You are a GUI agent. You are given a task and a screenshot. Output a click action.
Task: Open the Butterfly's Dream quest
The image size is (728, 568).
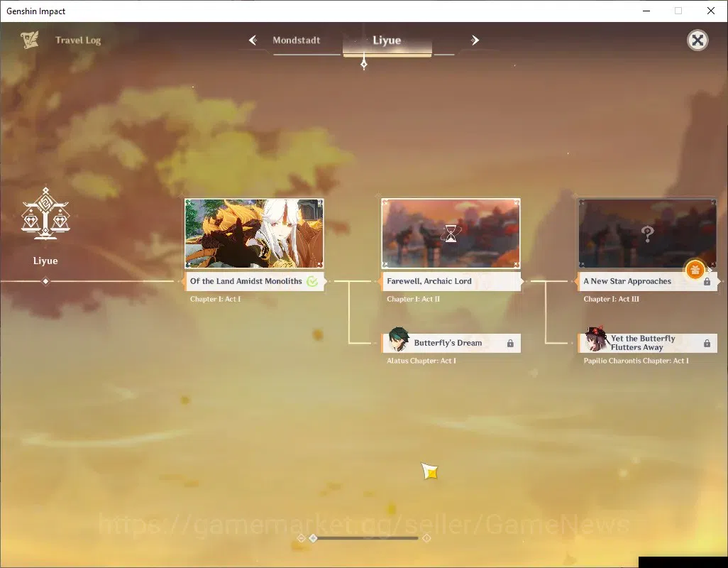coord(451,343)
